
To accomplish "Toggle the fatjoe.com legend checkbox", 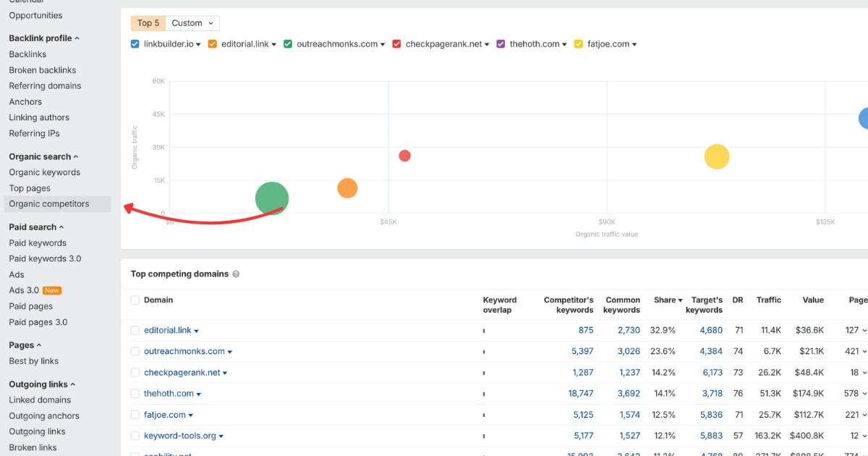I will pos(579,43).
